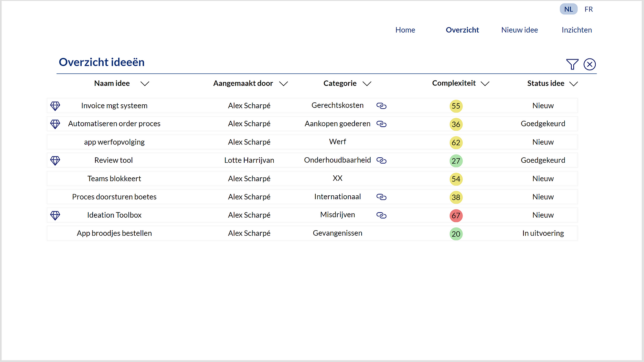Expand the Naam idee sort chevron

pyautogui.click(x=145, y=84)
